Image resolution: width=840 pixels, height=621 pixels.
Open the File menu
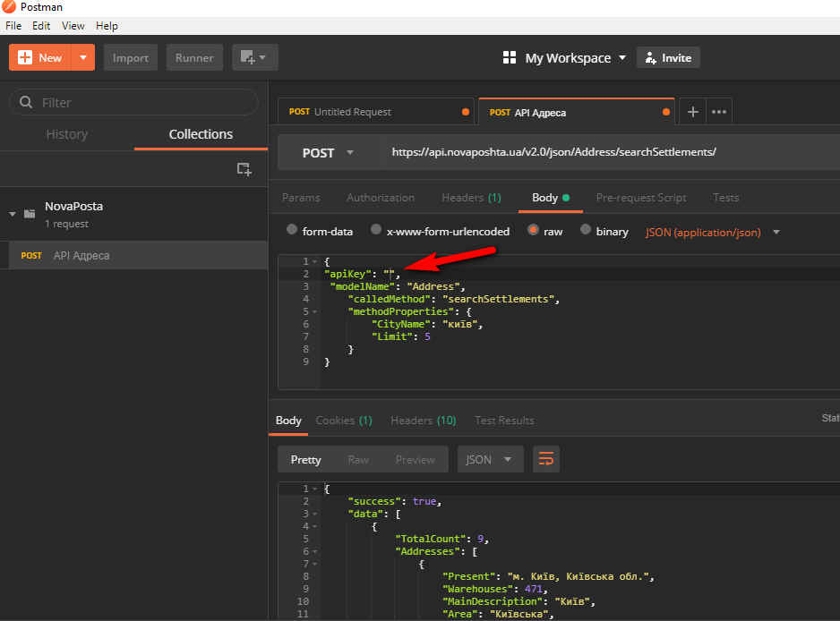tap(13, 26)
